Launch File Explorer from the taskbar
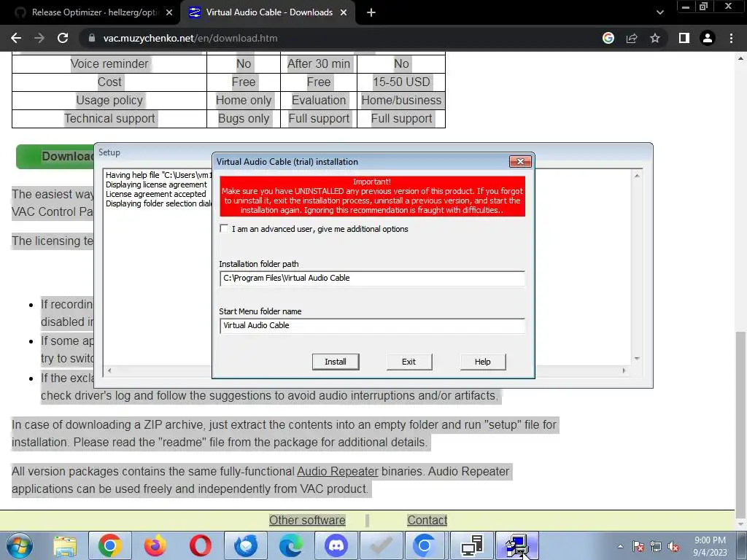747x560 pixels. 65,545
